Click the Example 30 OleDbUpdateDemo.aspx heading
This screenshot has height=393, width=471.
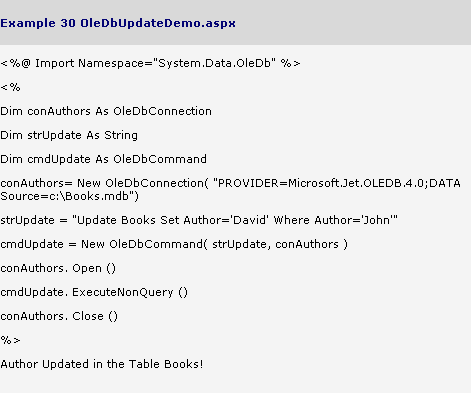pos(118,23)
